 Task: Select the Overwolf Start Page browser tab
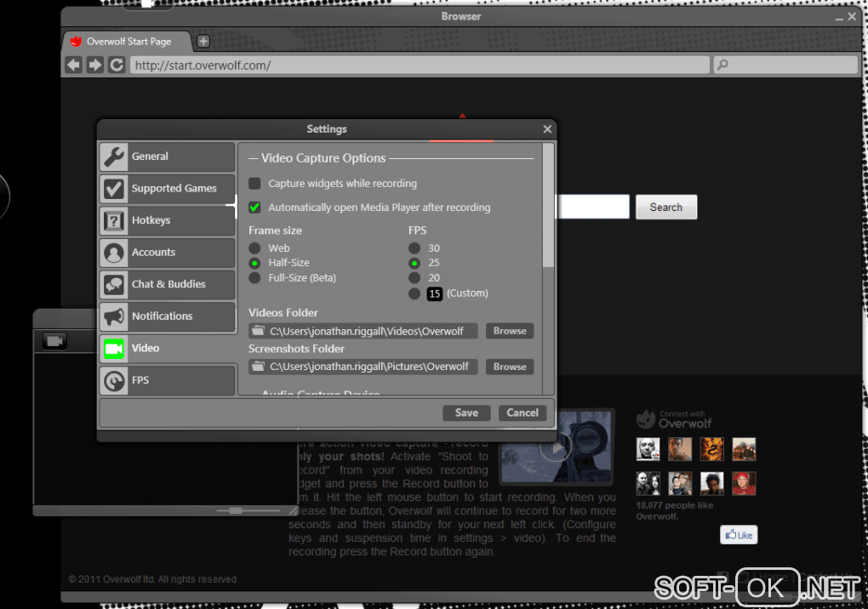click(128, 42)
